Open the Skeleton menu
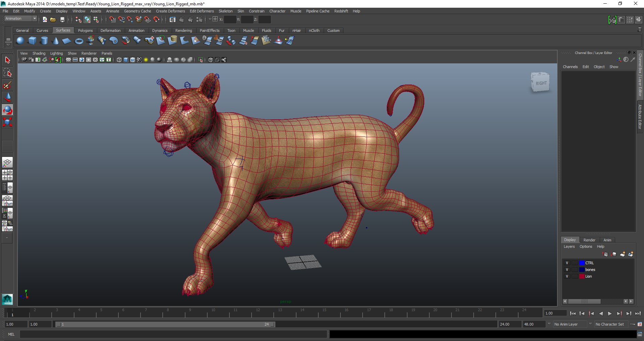 pyautogui.click(x=225, y=11)
